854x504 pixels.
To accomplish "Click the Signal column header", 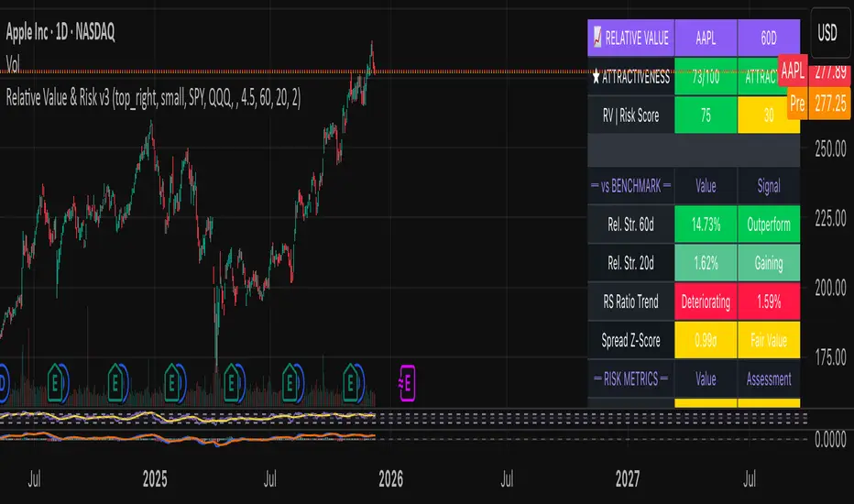I will coord(769,186).
